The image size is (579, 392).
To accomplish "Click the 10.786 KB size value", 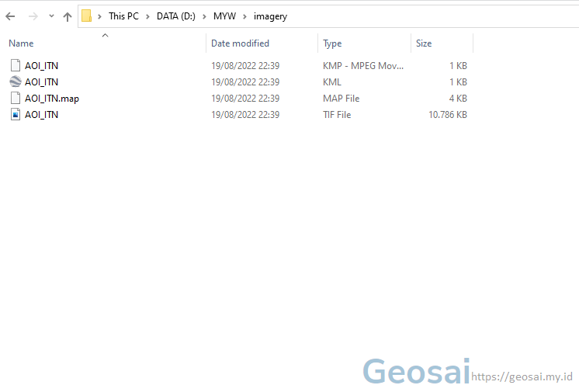I will (448, 115).
